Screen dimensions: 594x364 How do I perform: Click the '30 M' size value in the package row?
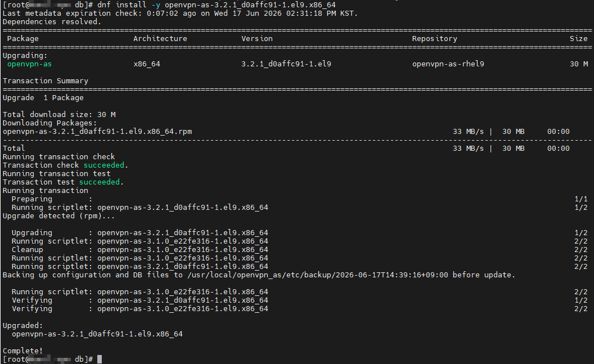[578, 64]
